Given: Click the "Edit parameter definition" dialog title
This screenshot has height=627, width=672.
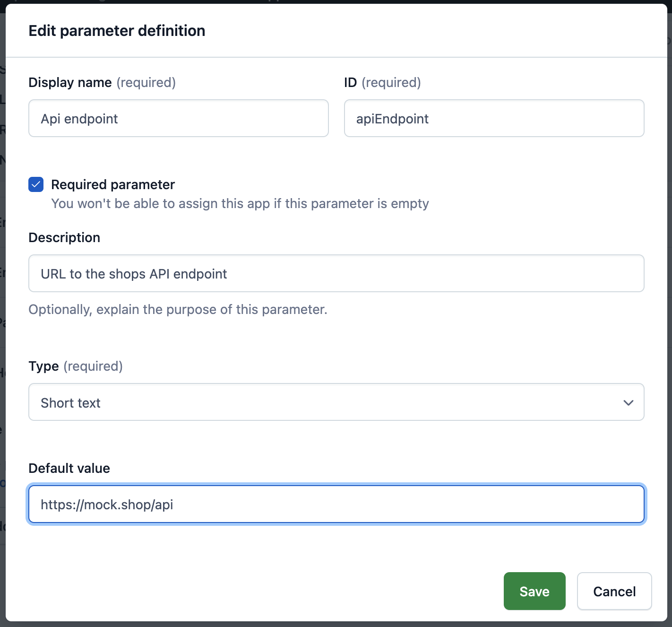Looking at the screenshot, I should coord(117,31).
